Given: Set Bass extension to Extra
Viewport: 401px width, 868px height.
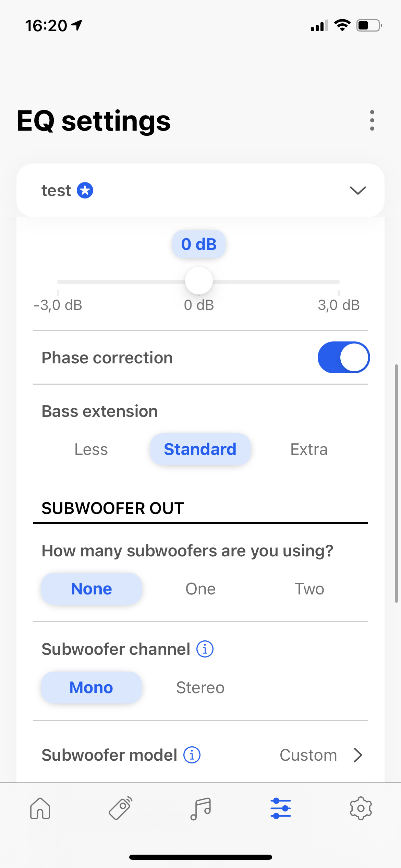Looking at the screenshot, I should (309, 449).
